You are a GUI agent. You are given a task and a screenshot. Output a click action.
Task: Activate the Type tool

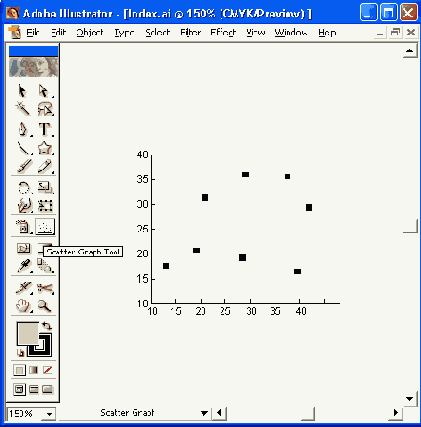click(x=45, y=129)
